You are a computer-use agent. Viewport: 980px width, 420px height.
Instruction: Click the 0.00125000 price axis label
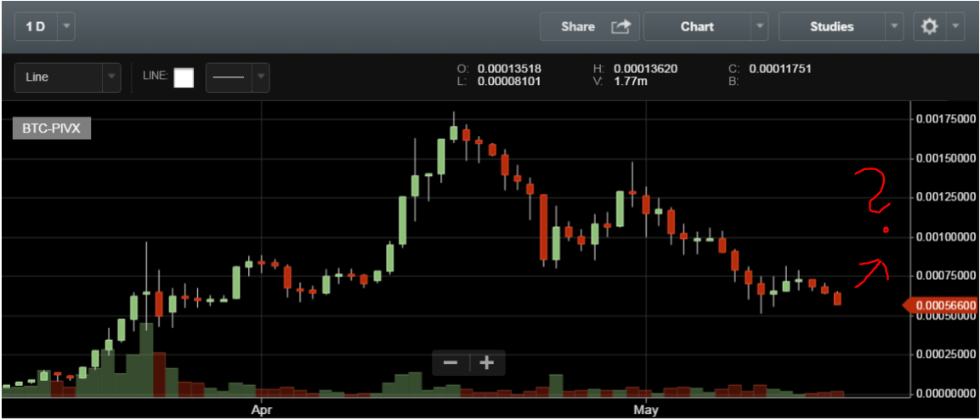tap(945, 197)
